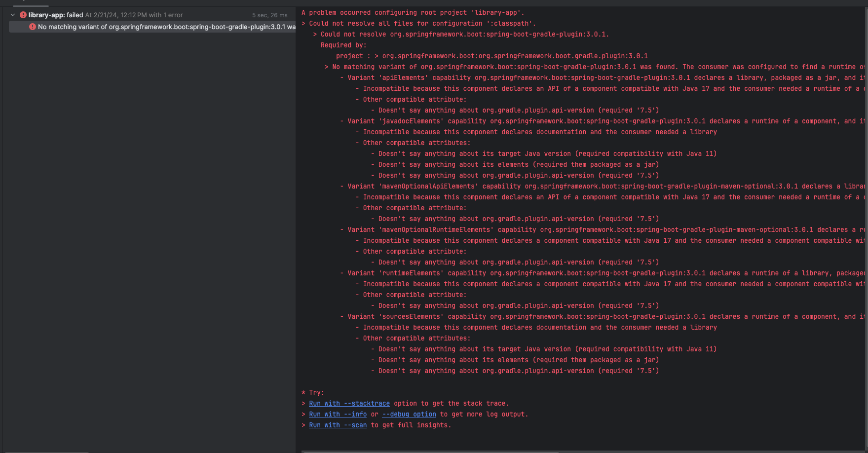
Task: Open the 'Run with --scan' link
Action: click(338, 425)
